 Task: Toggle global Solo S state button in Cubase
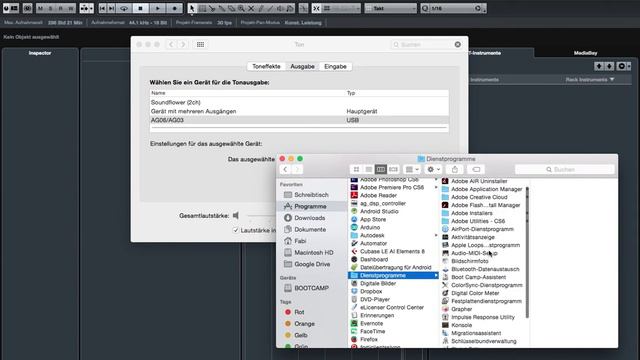point(50,8)
